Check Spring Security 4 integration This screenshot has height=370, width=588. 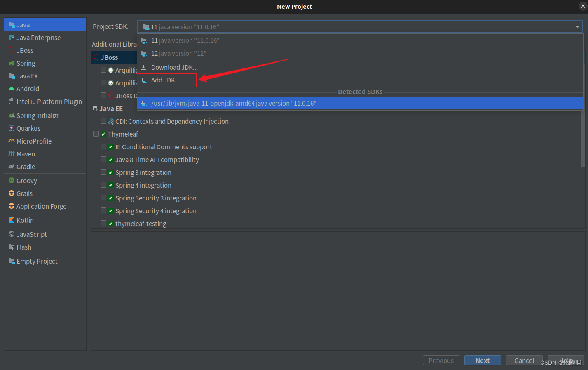pyautogui.click(x=103, y=210)
